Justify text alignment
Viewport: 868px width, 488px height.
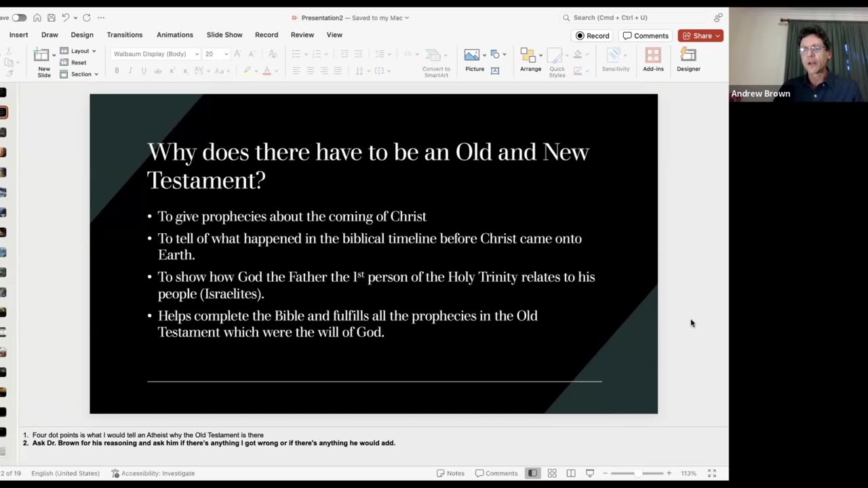coord(338,71)
